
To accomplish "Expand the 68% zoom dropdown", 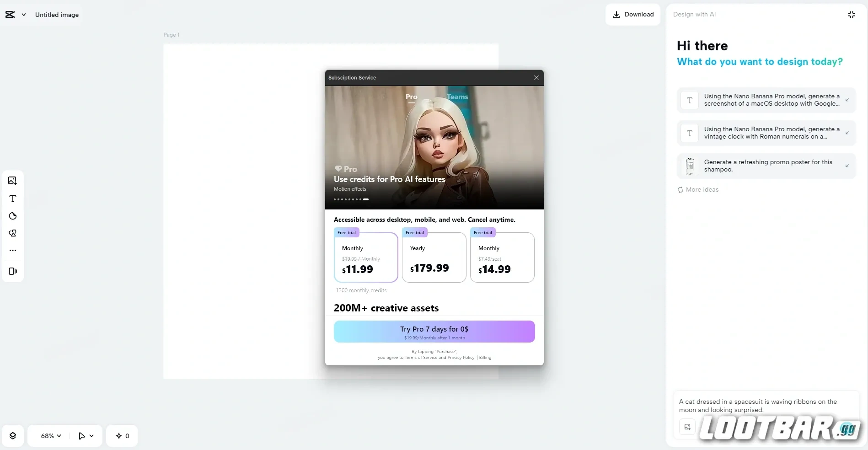I will click(51, 436).
